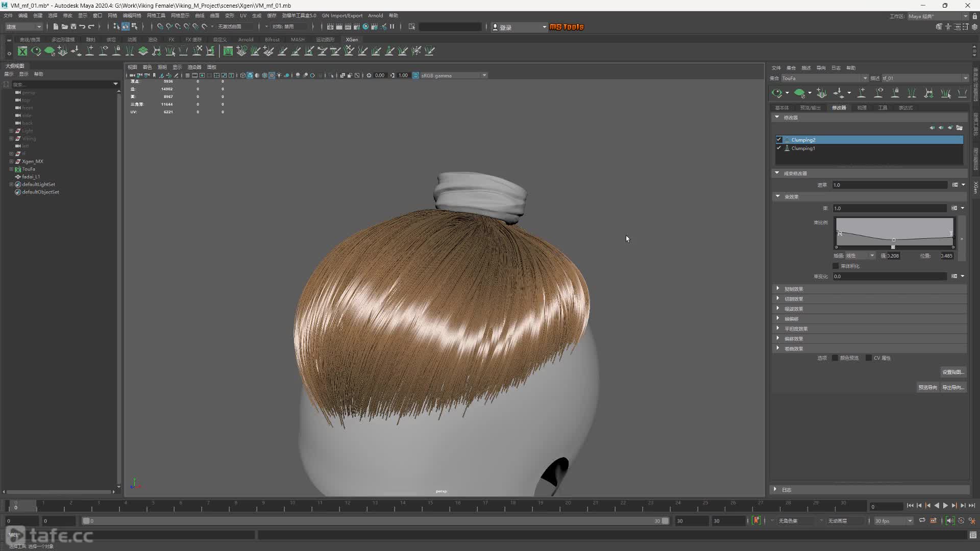
Task: Select the Clumping1 modifier row
Action: point(869,148)
